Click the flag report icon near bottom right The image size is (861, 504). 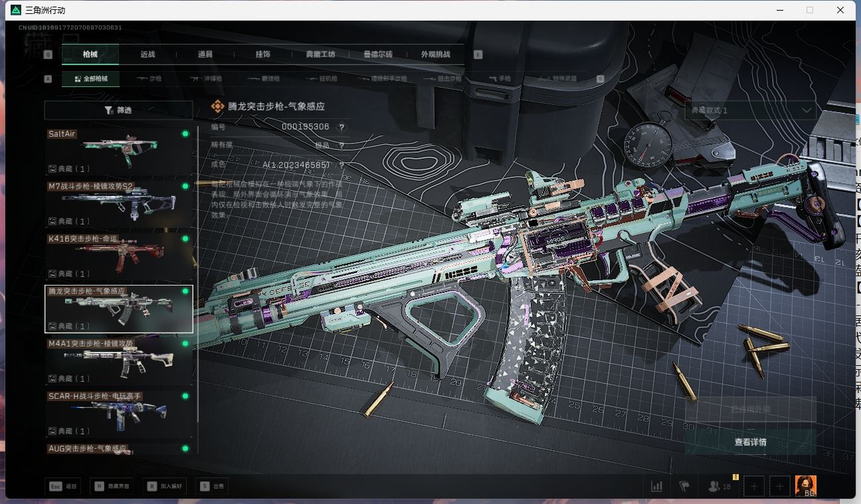[x=684, y=485]
